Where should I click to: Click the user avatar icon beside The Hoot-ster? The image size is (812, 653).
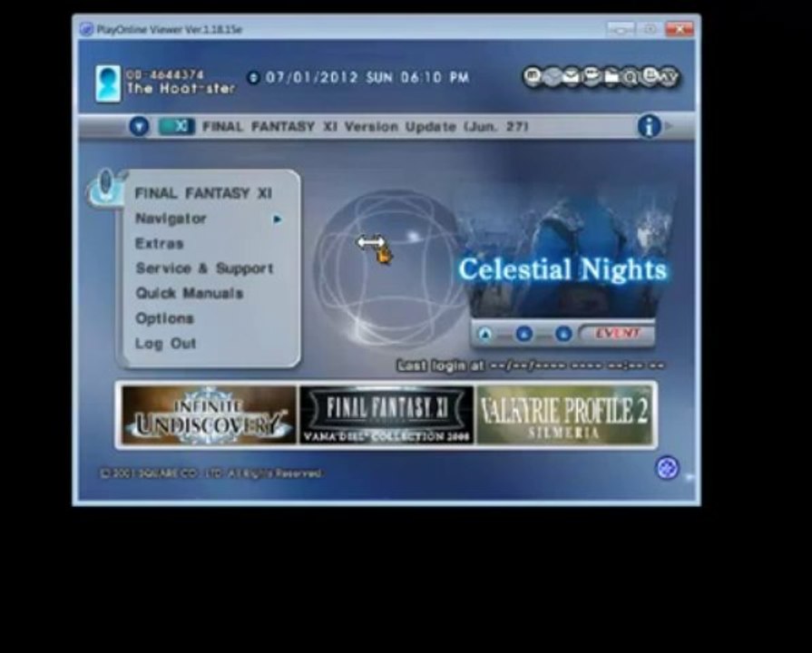[x=108, y=83]
